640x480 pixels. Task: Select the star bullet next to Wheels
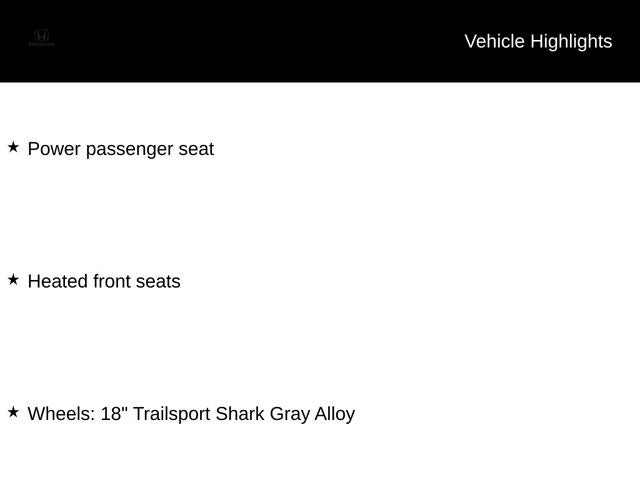13,412
